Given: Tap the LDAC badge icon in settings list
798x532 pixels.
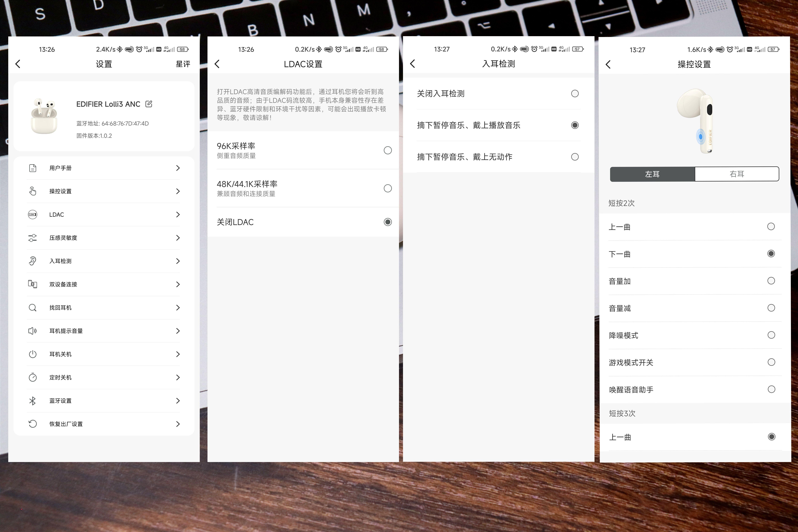Looking at the screenshot, I should click(33, 214).
